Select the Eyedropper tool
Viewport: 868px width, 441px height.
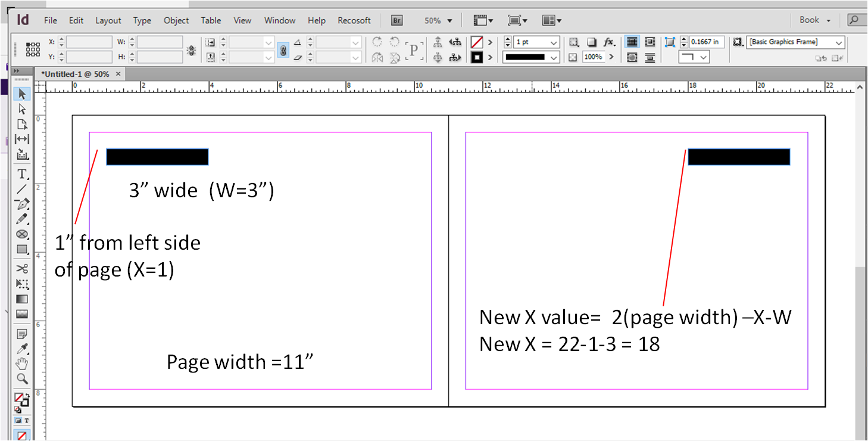click(22, 348)
